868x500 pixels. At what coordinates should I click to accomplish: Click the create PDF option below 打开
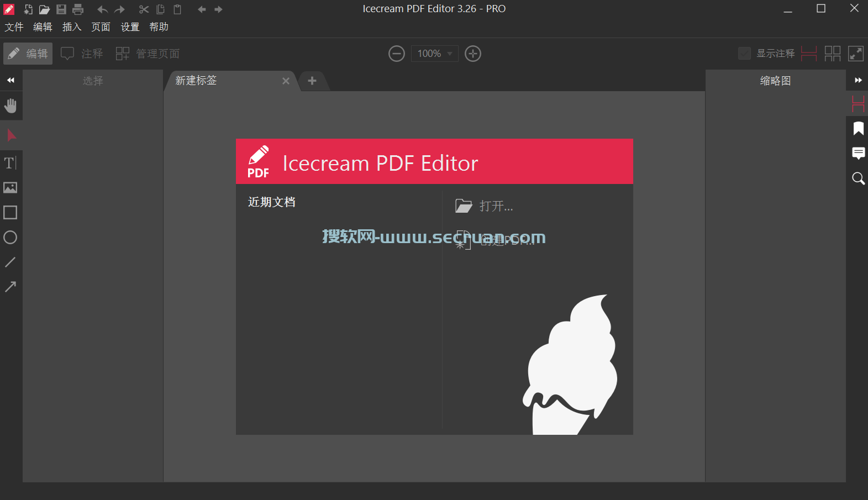495,240
